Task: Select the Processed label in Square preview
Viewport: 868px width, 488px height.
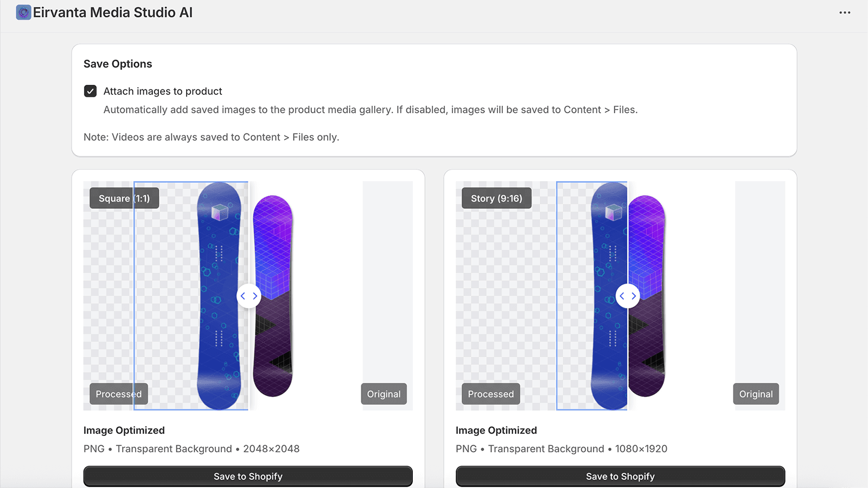Action: [x=118, y=394]
